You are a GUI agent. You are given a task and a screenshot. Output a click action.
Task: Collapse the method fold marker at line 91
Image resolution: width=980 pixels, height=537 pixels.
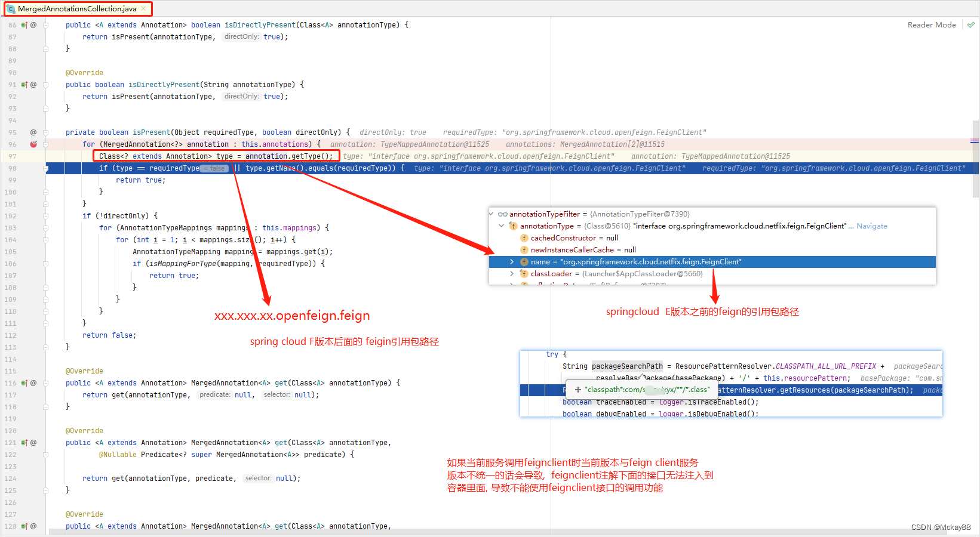[x=45, y=85]
